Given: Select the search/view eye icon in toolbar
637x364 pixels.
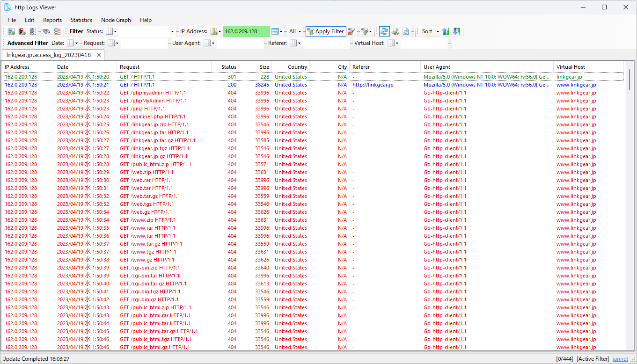Looking at the screenshot, I should (46, 31).
